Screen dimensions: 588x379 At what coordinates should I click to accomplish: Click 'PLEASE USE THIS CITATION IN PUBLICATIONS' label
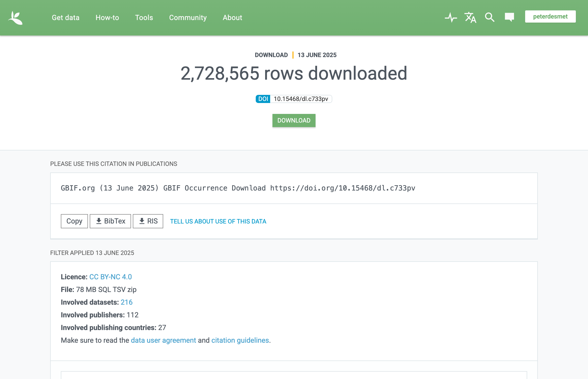(114, 164)
